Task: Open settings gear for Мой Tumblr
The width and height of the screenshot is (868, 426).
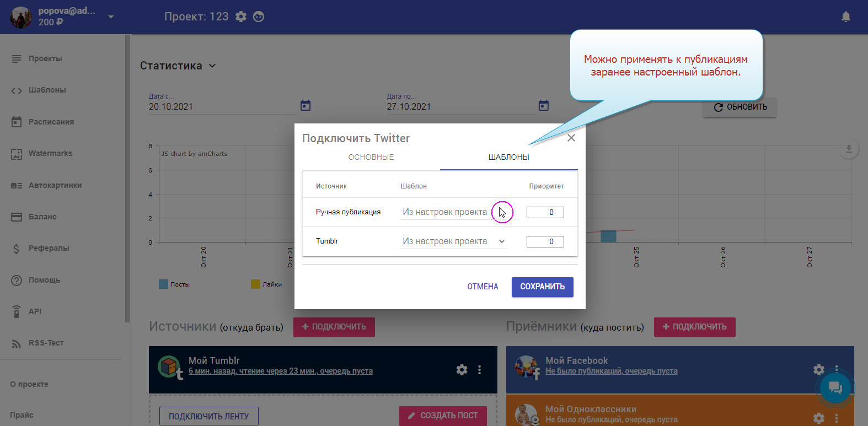Action: coord(462,370)
